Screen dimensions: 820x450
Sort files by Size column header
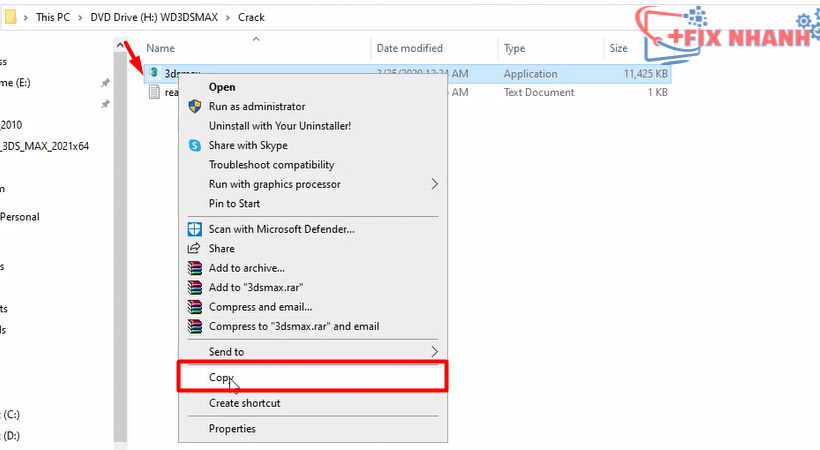pyautogui.click(x=618, y=48)
